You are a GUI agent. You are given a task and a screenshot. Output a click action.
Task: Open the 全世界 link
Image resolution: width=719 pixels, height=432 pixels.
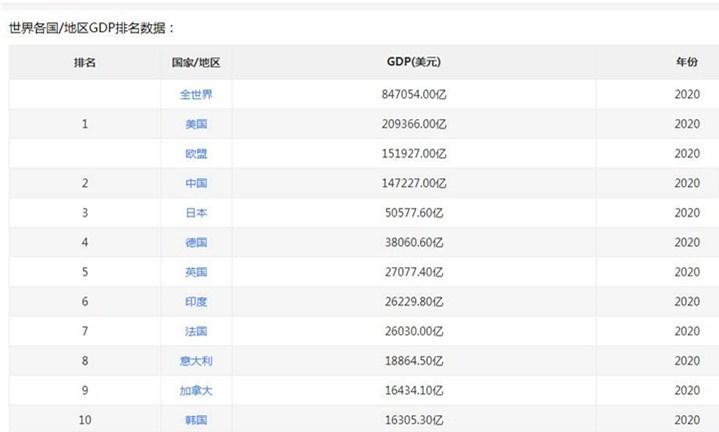(196, 95)
